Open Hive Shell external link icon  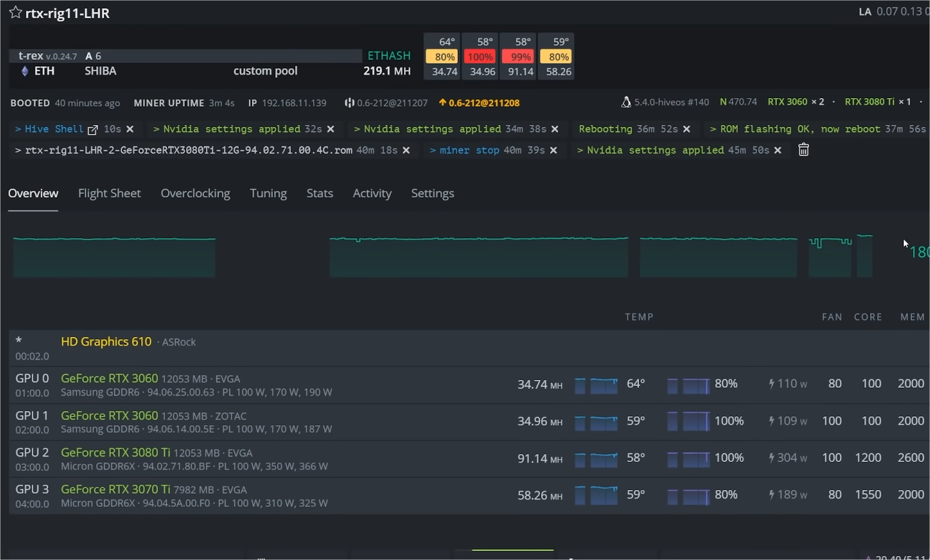tap(93, 130)
